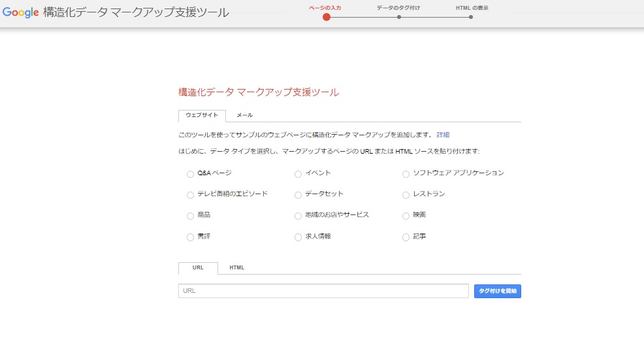Switch to the ウェブサイト tab
Screen dimensions: 644x340
click(x=202, y=116)
